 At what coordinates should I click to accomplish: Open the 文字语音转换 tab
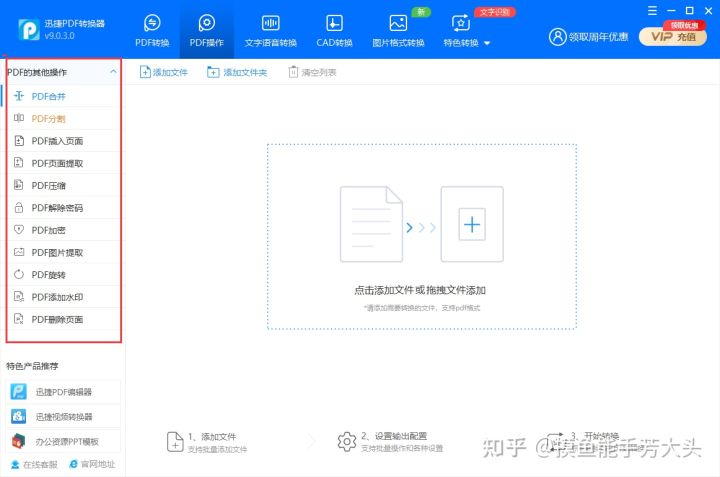(270, 31)
